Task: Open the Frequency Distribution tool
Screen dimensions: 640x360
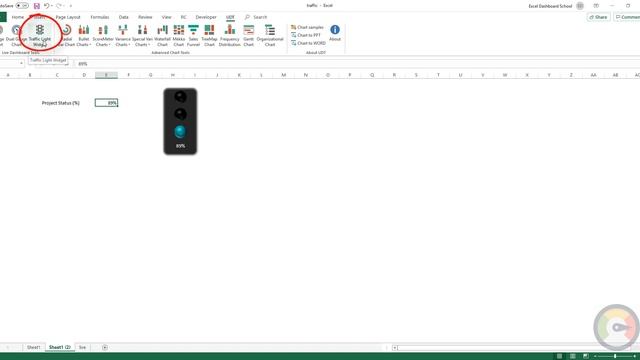Action: tap(229, 35)
